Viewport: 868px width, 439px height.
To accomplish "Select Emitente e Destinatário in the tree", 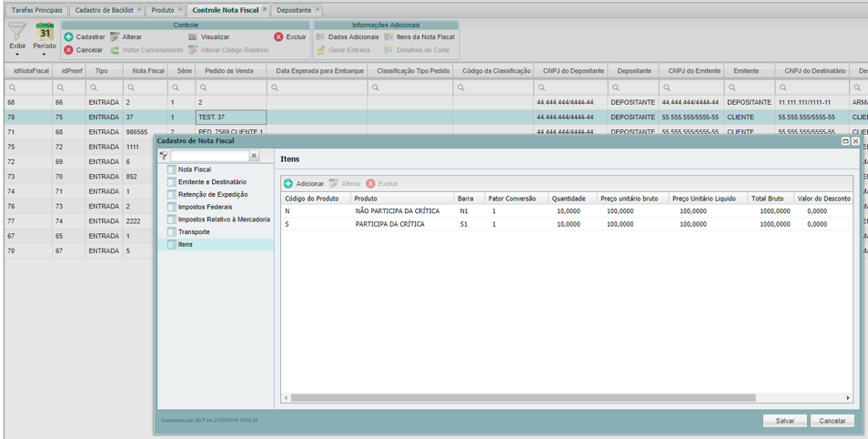I will (x=211, y=182).
